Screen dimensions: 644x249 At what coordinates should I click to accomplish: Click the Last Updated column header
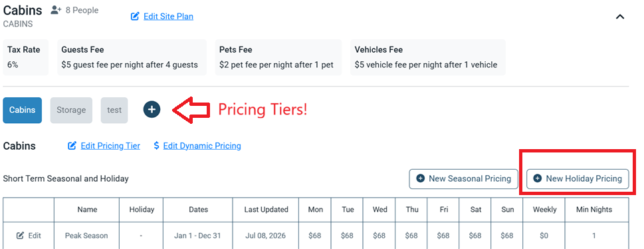[x=266, y=210]
